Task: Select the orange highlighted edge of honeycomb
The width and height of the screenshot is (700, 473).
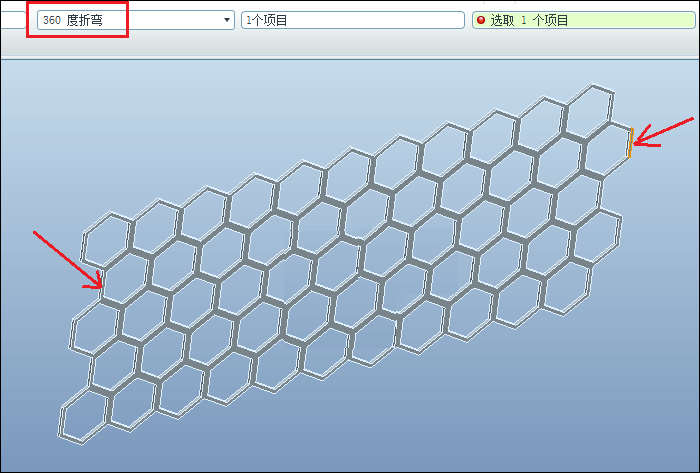Action: point(630,142)
